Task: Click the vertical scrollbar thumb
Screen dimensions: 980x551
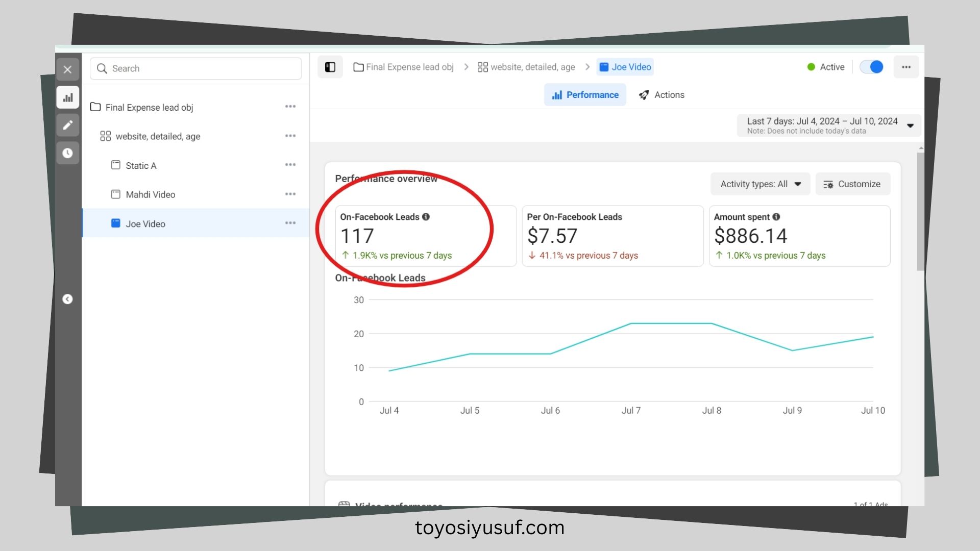Action: pyautogui.click(x=920, y=211)
